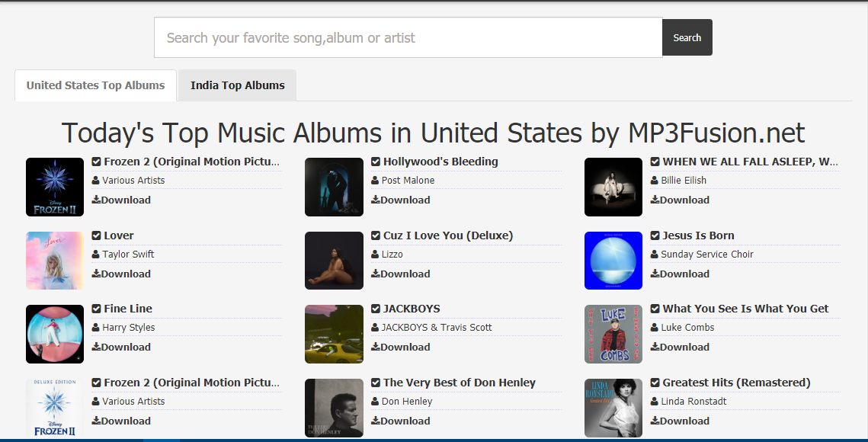868x442 pixels.
Task: Click the check icon beside Hollywood's Bleeding
Action: [x=376, y=162]
